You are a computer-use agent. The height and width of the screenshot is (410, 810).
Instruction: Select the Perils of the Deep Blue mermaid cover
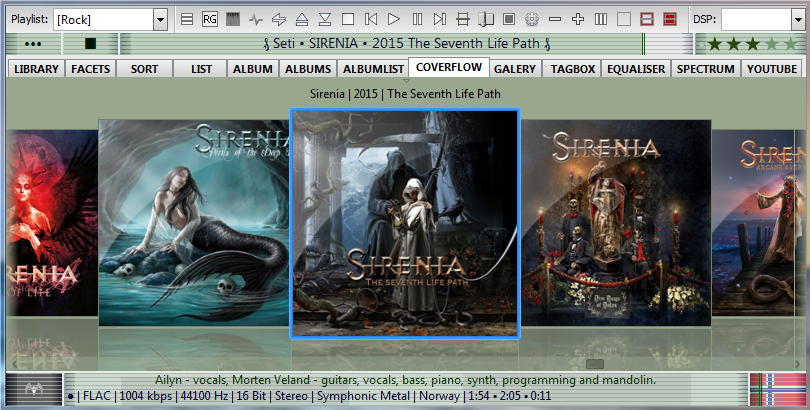click(194, 223)
